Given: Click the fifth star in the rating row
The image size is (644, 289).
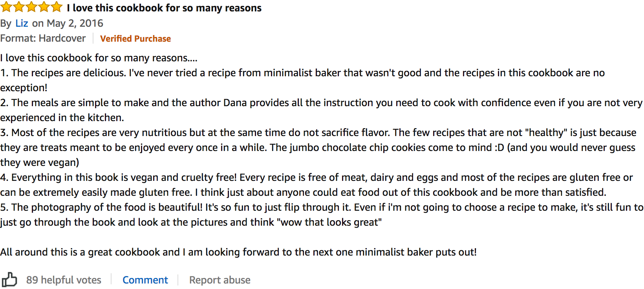Looking at the screenshot, I should click(x=57, y=7).
